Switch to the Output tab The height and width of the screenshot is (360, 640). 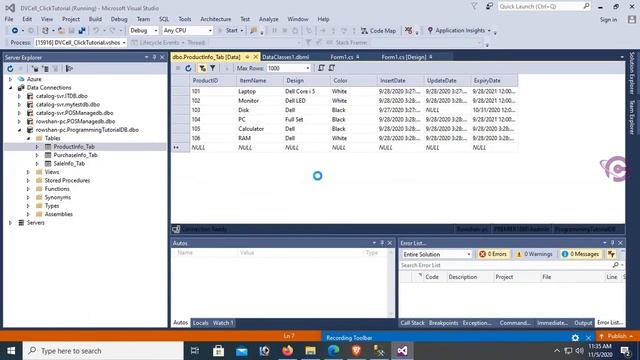point(583,323)
